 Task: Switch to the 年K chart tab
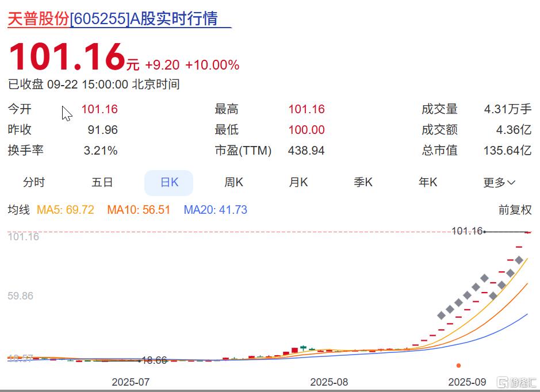click(428, 182)
